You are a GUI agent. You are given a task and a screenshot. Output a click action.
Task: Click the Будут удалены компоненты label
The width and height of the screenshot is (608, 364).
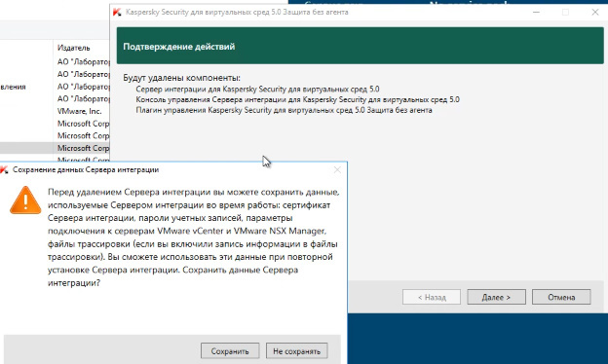coord(182,78)
